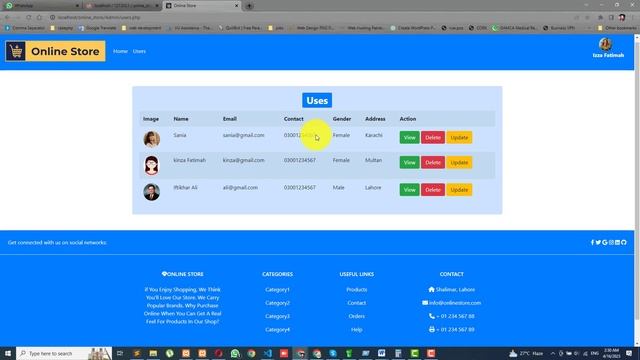View the kinza Fatimah user record
The image size is (640, 360).
[409, 162]
